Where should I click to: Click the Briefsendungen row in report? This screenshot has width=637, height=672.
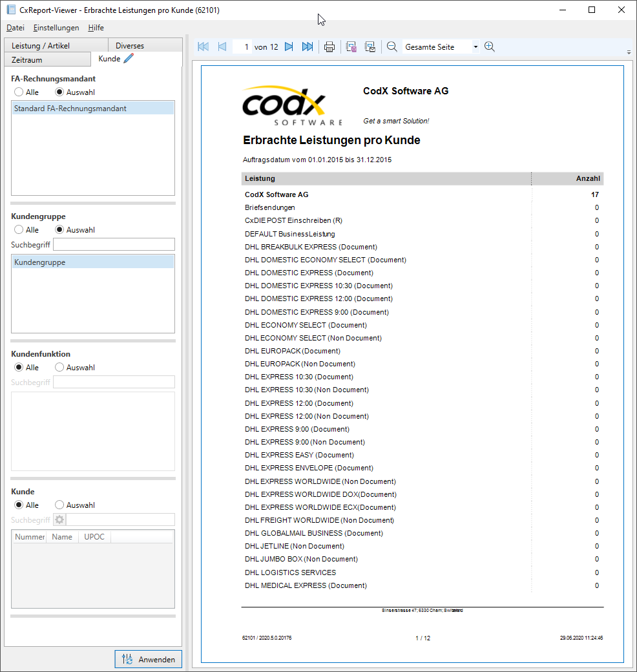422,207
